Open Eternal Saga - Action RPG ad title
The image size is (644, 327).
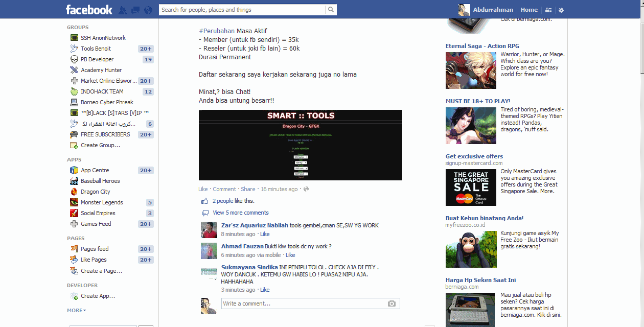(x=482, y=46)
